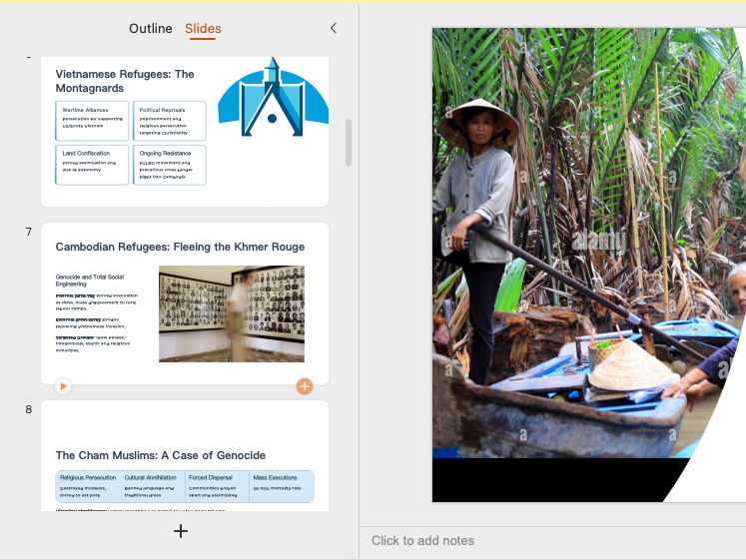Select the Slides tab
The image size is (746, 560).
203,29
